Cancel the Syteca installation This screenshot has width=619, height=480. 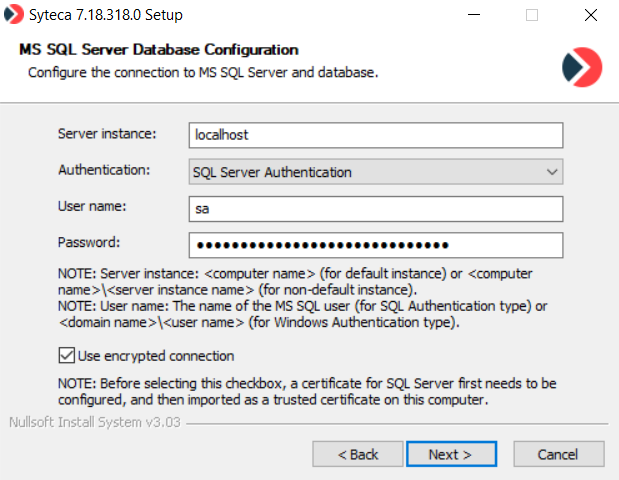coord(558,454)
